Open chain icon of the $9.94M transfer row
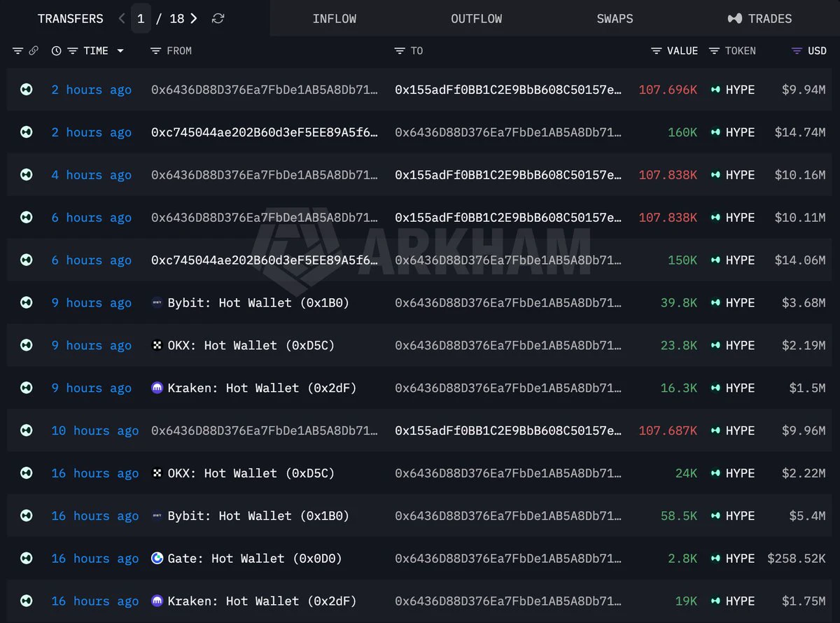Screen dimensions: 840x623 pyautogui.click(x=27, y=90)
